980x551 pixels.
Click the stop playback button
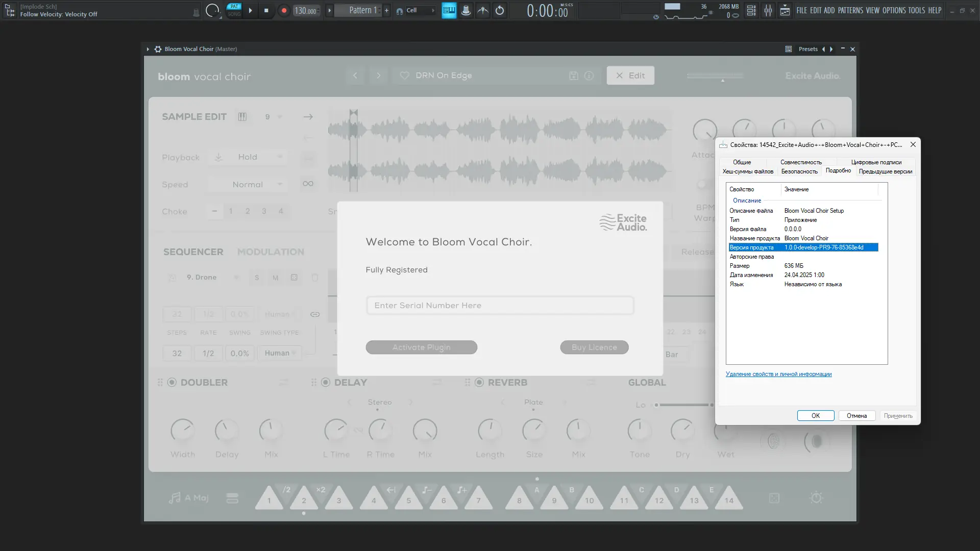[266, 10]
